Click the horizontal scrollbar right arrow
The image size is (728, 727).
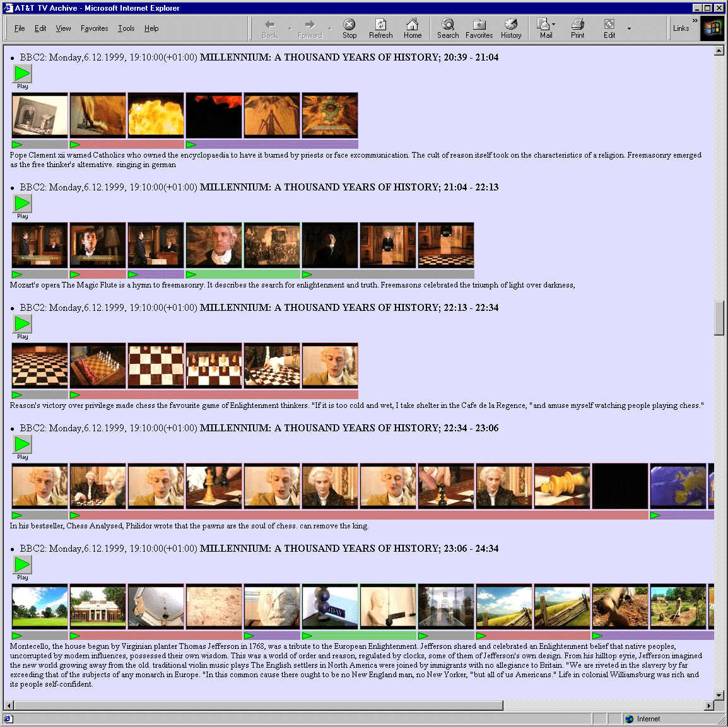pos(709,706)
